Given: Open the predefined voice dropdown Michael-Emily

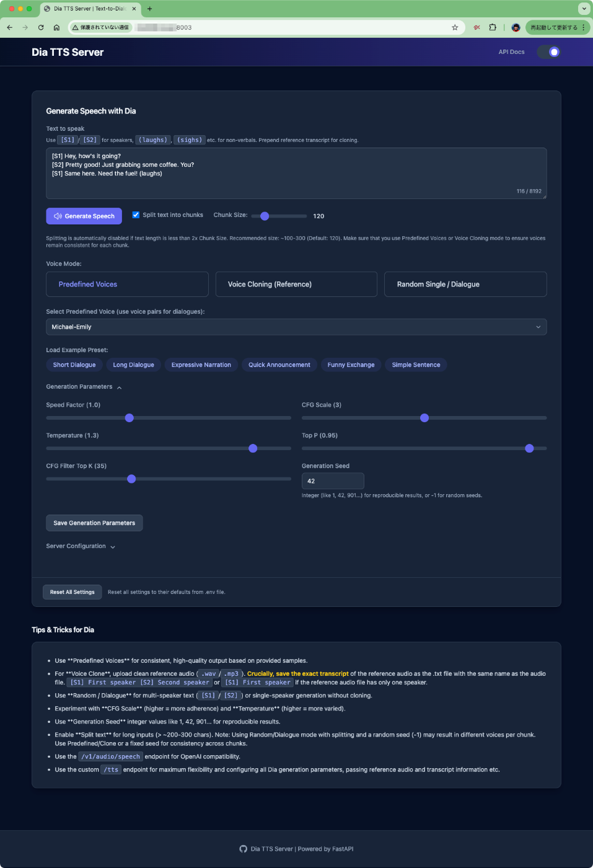Looking at the screenshot, I should (x=296, y=327).
